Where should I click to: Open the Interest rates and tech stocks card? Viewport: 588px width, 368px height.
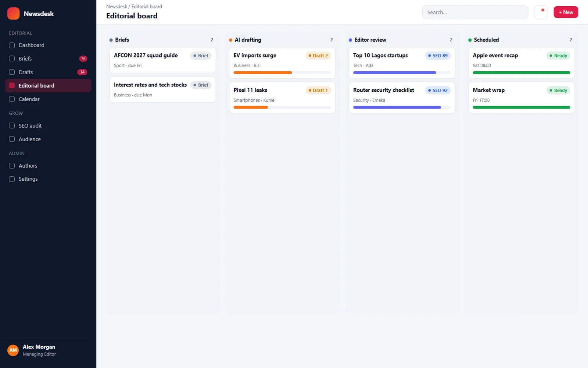pyautogui.click(x=162, y=89)
